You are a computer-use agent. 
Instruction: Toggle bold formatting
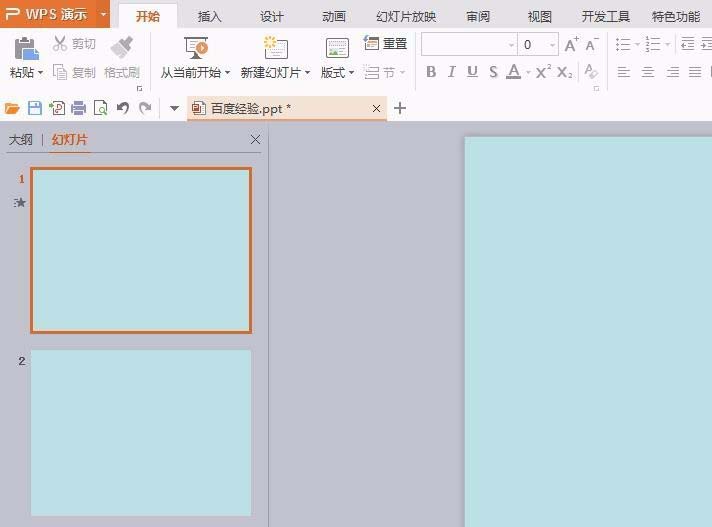coord(431,72)
